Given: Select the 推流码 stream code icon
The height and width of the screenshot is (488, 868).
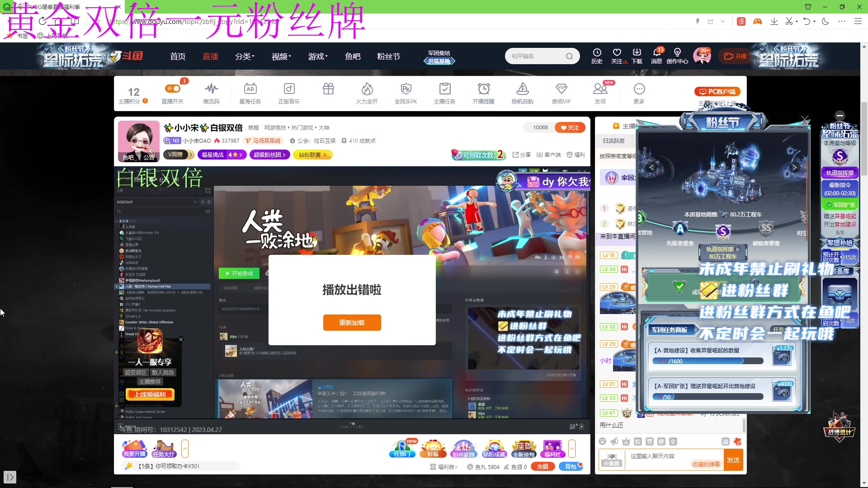Looking at the screenshot, I should pos(211,93).
